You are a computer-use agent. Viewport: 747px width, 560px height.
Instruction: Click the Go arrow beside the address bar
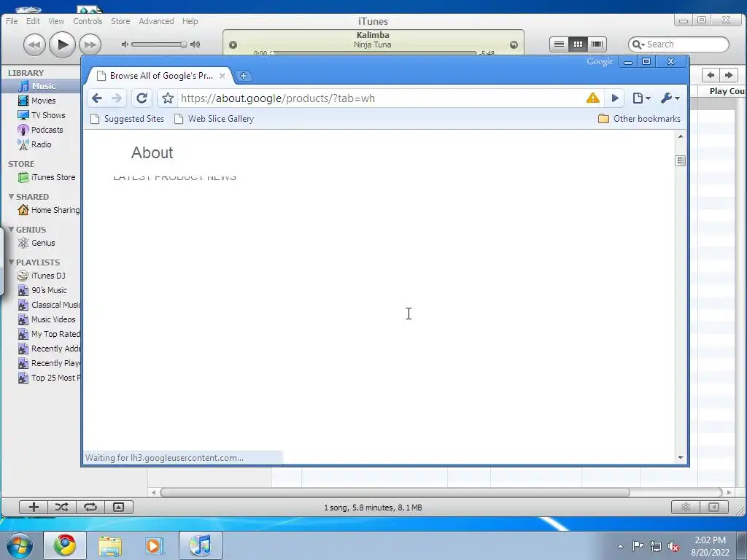615,98
